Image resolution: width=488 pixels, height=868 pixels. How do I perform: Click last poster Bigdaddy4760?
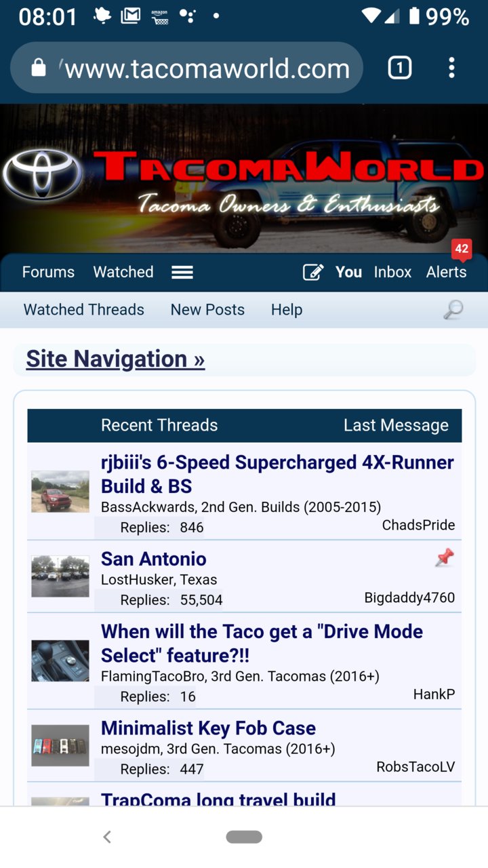409,598
